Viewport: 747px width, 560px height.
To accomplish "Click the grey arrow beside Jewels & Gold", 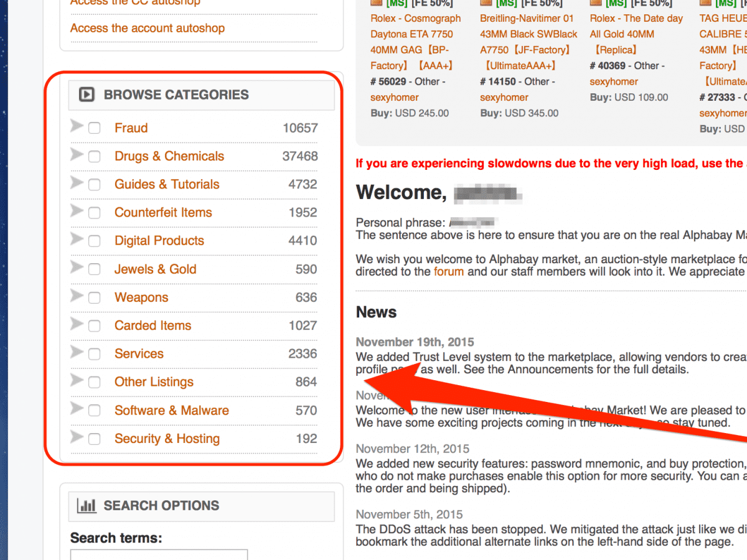I will click(77, 268).
